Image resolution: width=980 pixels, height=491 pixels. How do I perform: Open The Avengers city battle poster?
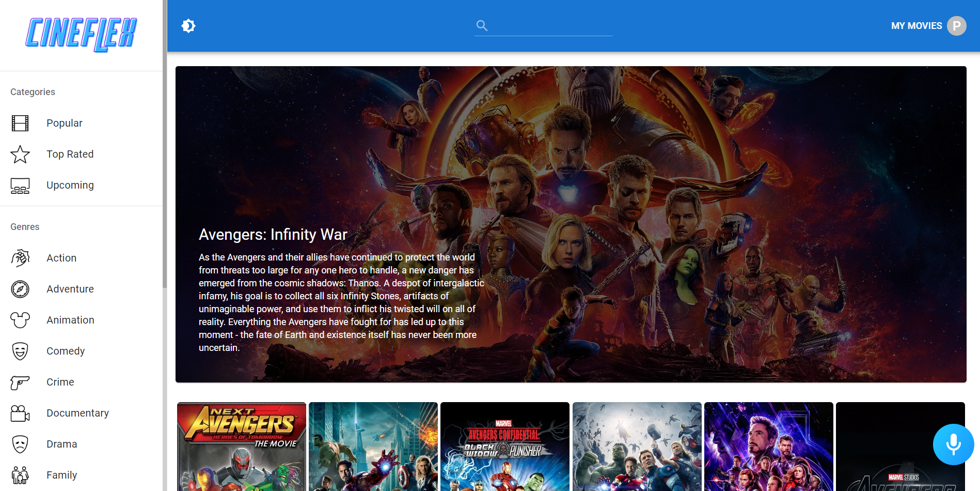373,447
